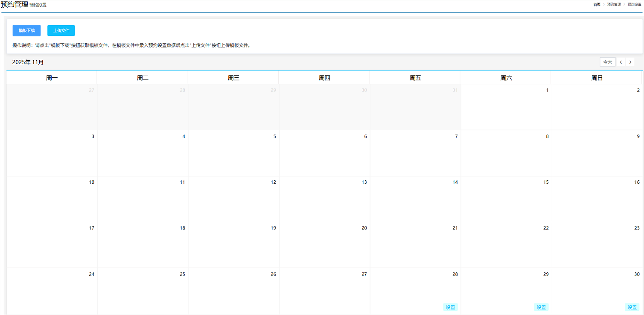Click day number 19 on the calendar
The image size is (644, 315).
(x=274, y=228)
